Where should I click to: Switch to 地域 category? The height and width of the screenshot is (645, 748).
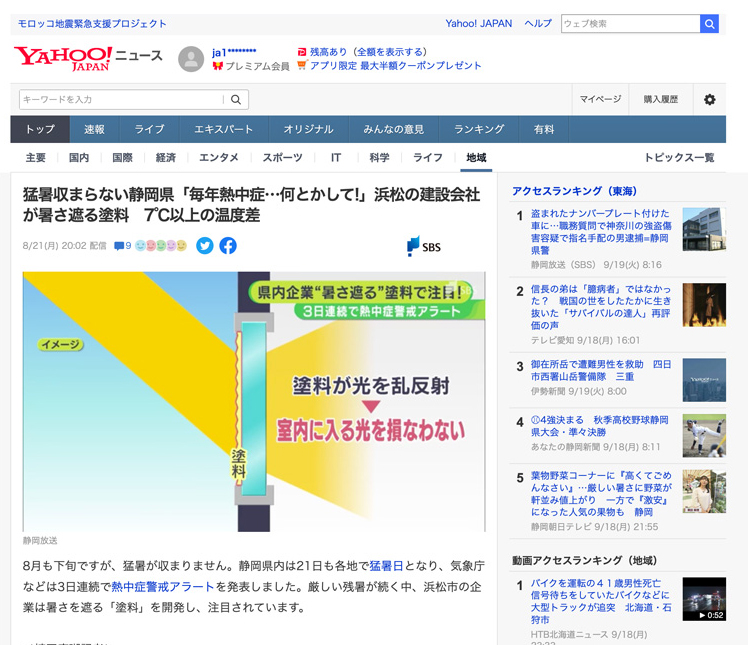476,157
